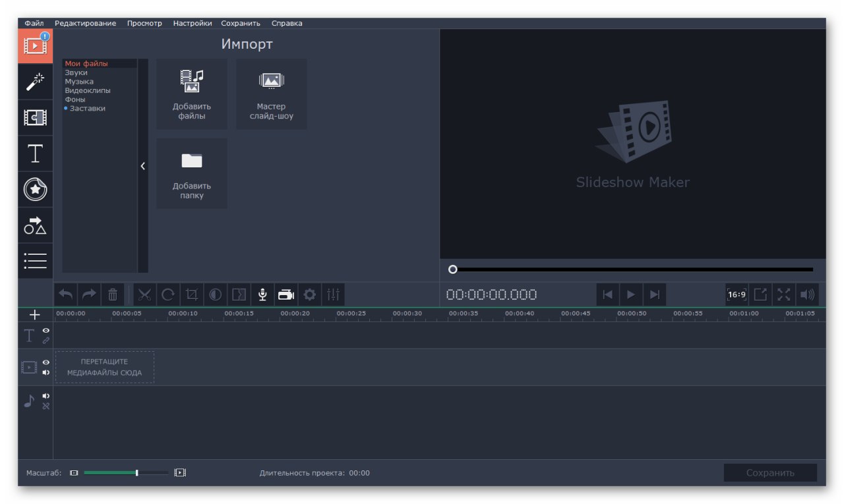The width and height of the screenshot is (844, 504).
Task: Open the Callouts shapes tab
Action: (36, 225)
